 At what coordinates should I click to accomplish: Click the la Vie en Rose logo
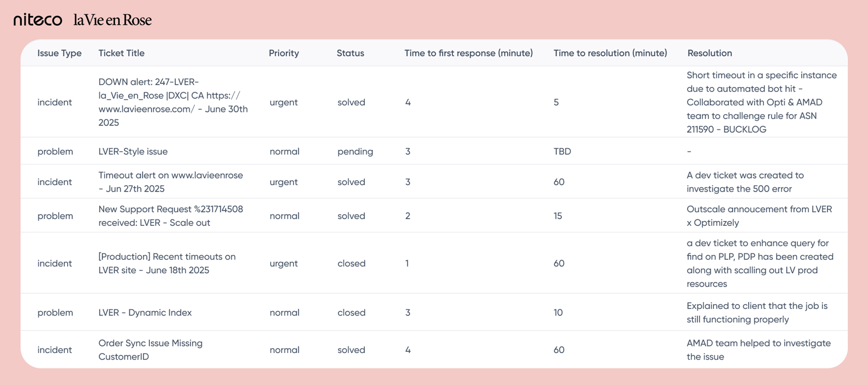pos(112,20)
